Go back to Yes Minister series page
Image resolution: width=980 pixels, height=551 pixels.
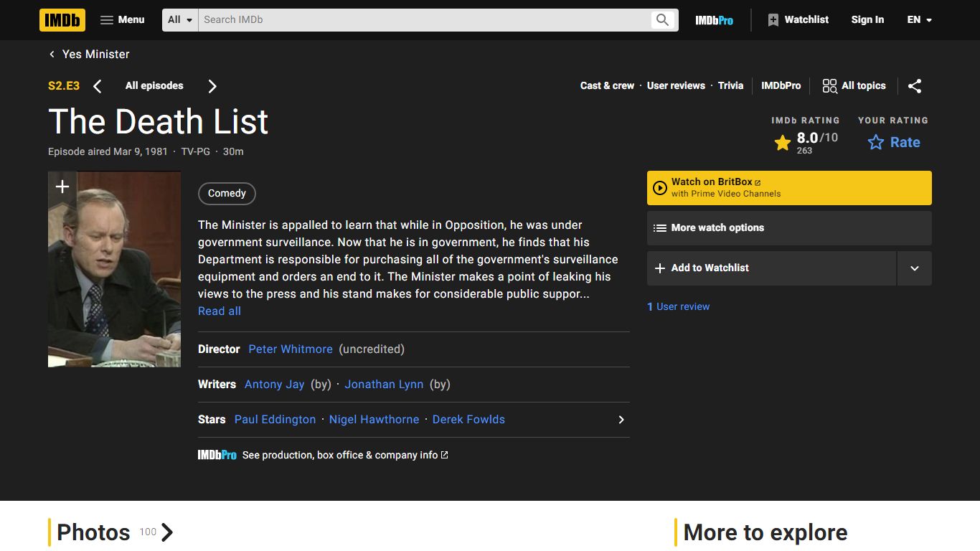(89, 55)
